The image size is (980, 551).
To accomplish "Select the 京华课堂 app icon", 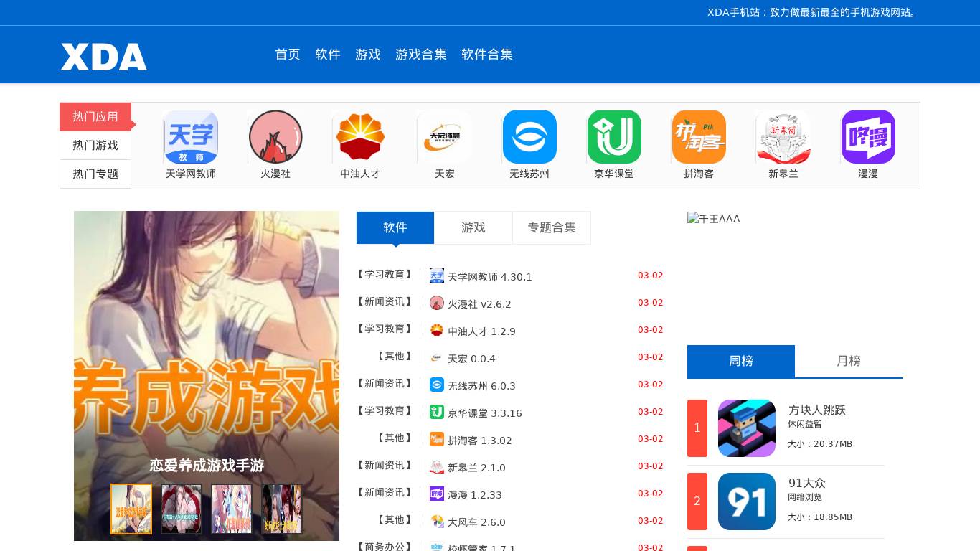I will (614, 137).
